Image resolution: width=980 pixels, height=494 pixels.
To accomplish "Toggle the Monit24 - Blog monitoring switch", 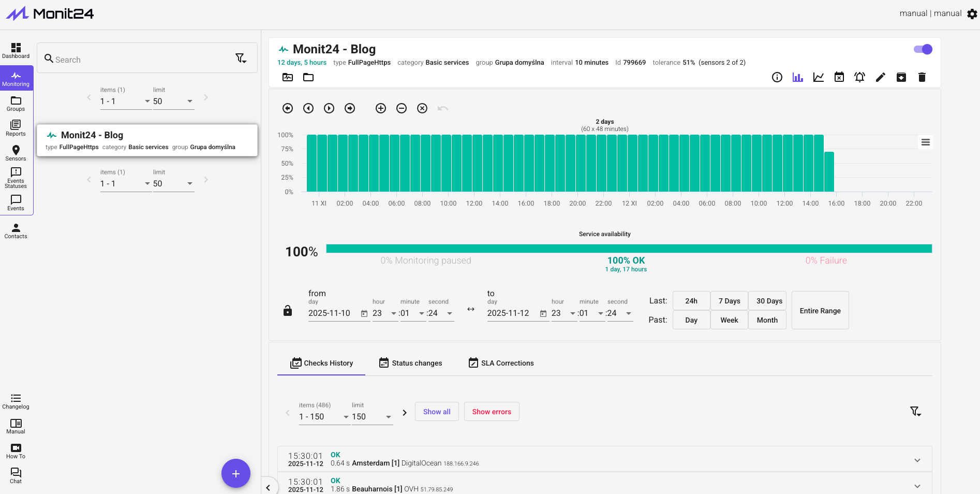I will [x=923, y=49].
